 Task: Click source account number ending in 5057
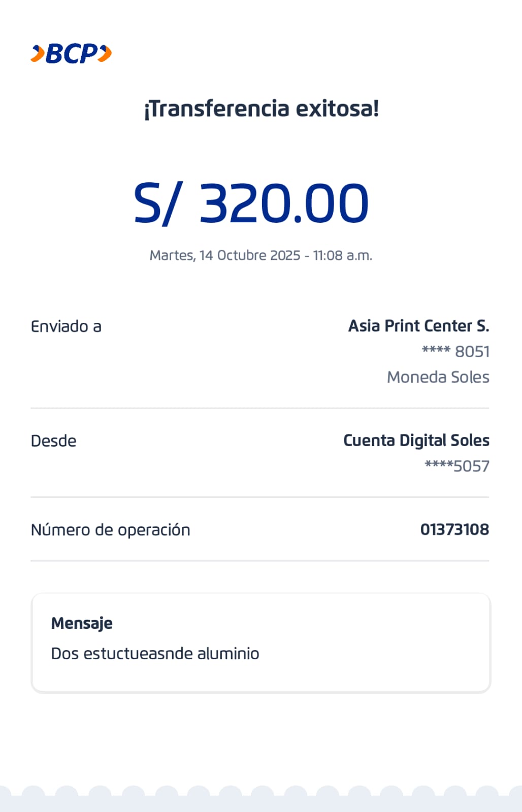pyautogui.click(x=456, y=466)
